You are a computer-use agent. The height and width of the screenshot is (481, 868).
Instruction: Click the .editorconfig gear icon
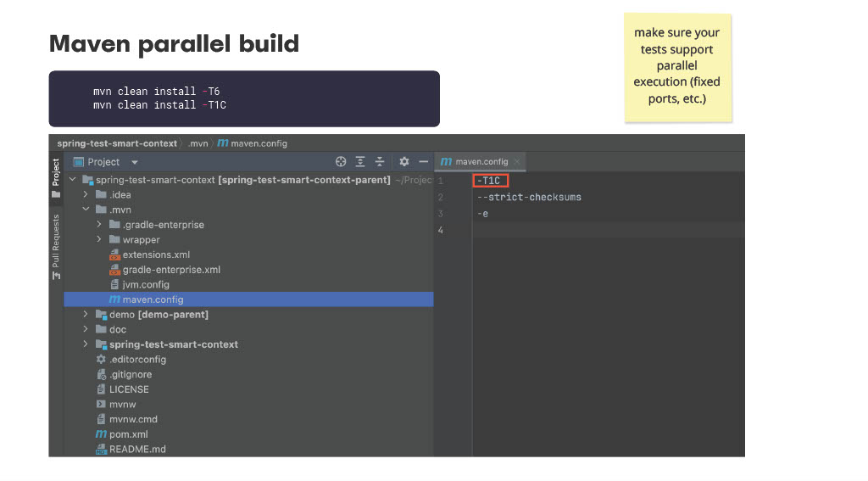(x=101, y=359)
